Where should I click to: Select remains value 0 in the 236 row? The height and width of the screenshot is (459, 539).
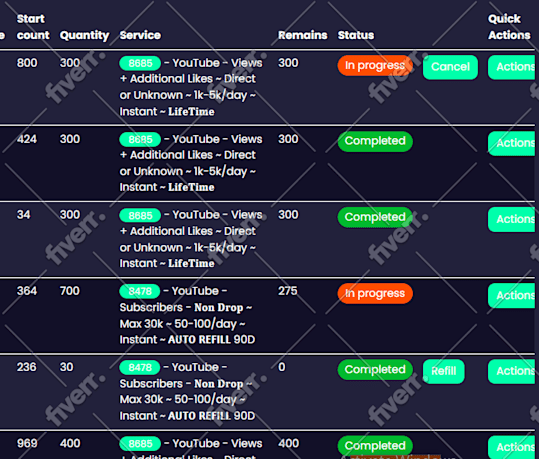(x=282, y=367)
